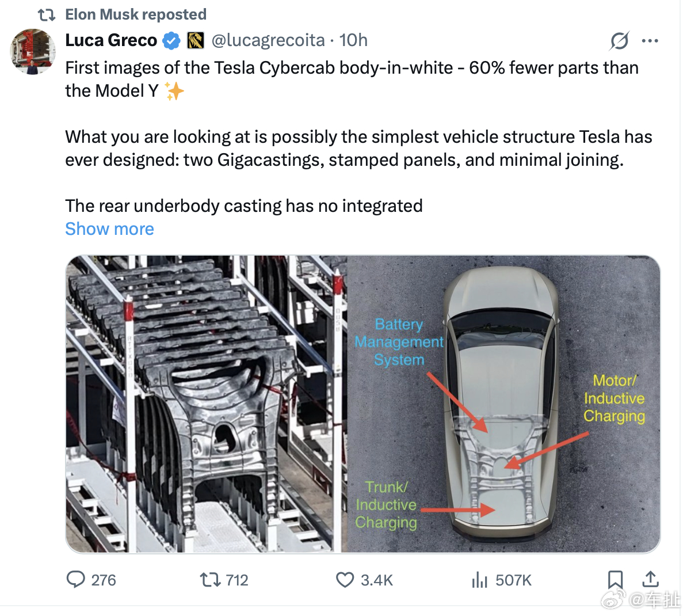This screenshot has width=687, height=616.
Task: Open the three-dot more options menu
Action: coord(650,41)
